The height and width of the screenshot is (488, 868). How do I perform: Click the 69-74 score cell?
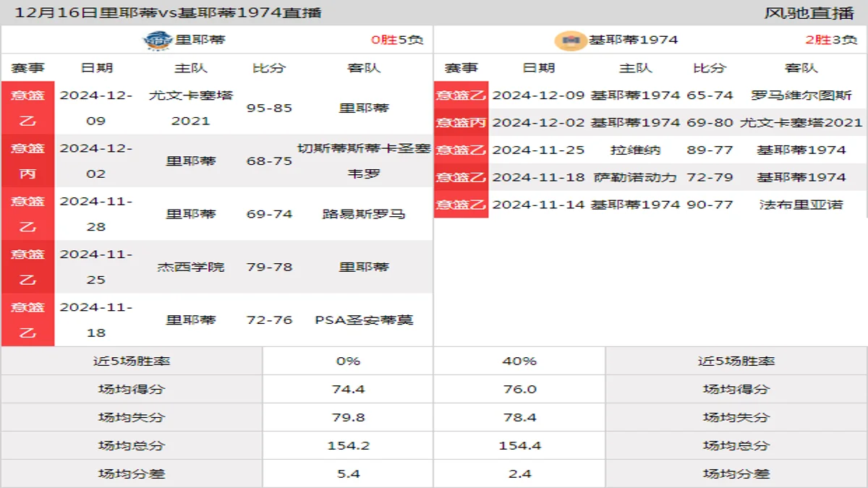pyautogui.click(x=269, y=214)
